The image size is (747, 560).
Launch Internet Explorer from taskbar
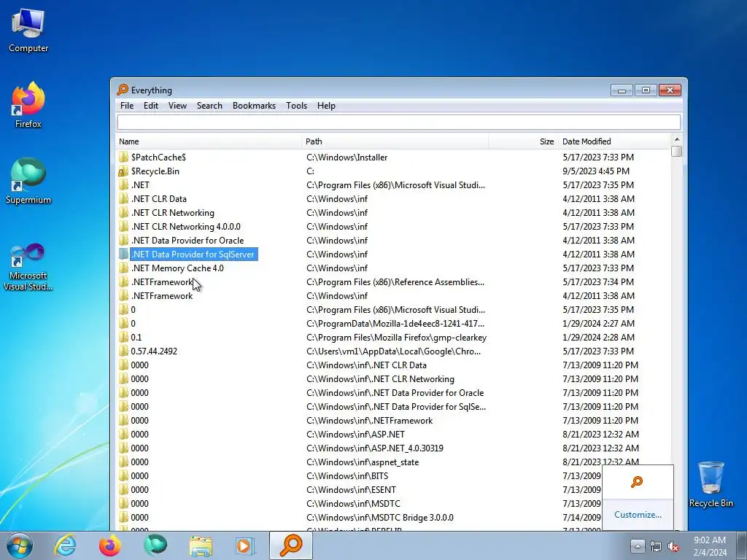click(x=65, y=545)
